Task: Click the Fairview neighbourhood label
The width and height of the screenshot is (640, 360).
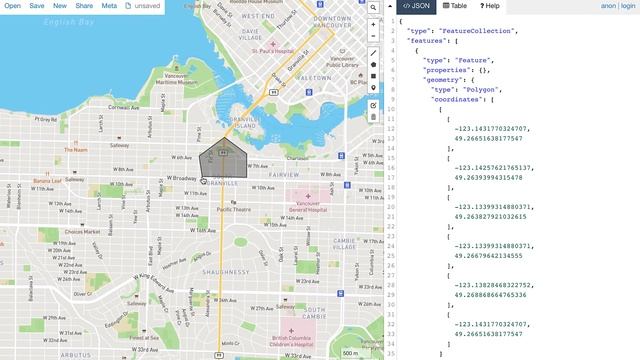Action: [x=284, y=175]
